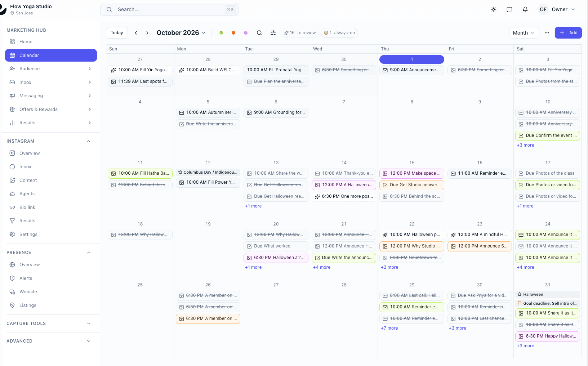Show +4 more on October 21
This screenshot has height=366, width=588.
[322, 267]
